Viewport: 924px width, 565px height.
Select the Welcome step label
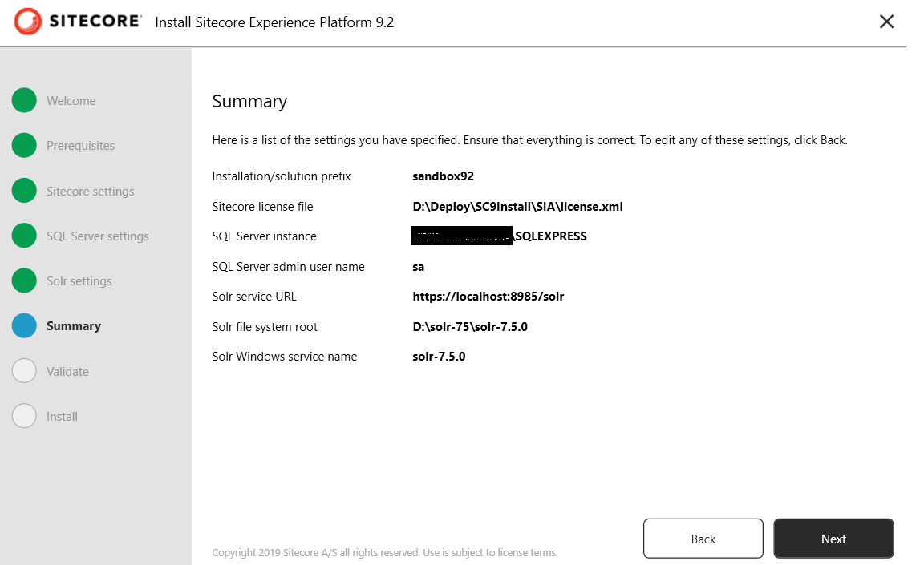click(x=71, y=101)
